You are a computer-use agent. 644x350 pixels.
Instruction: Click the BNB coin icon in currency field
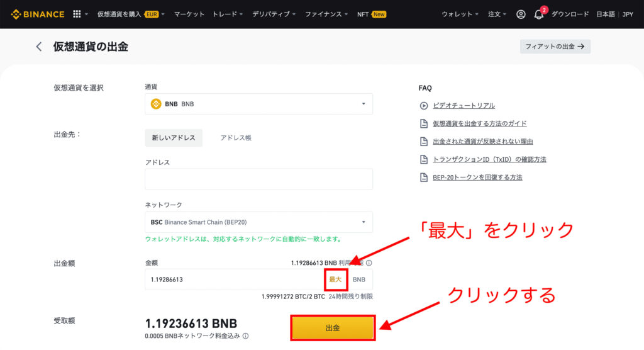click(x=156, y=104)
